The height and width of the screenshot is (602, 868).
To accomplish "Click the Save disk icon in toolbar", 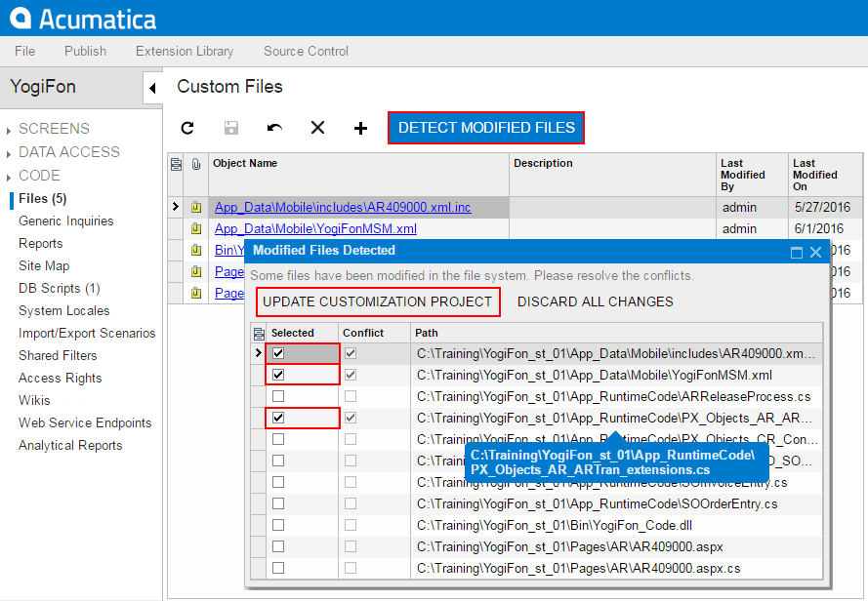I will [x=231, y=128].
